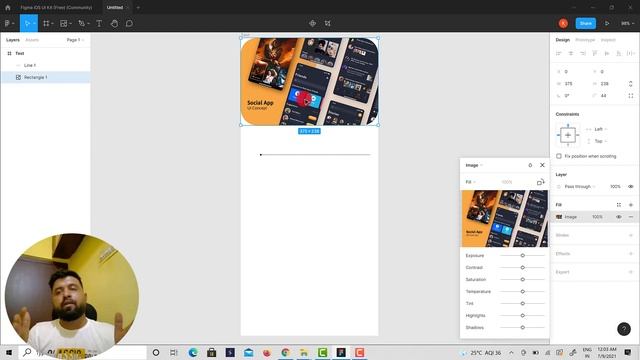
Task: Open more distribute spacing options
Action: [631, 53]
